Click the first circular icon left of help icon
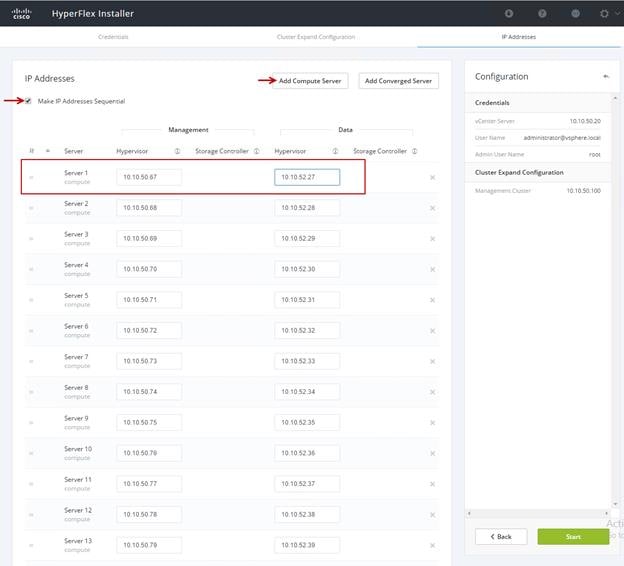This screenshot has height=566, width=624. pyautogui.click(x=509, y=14)
